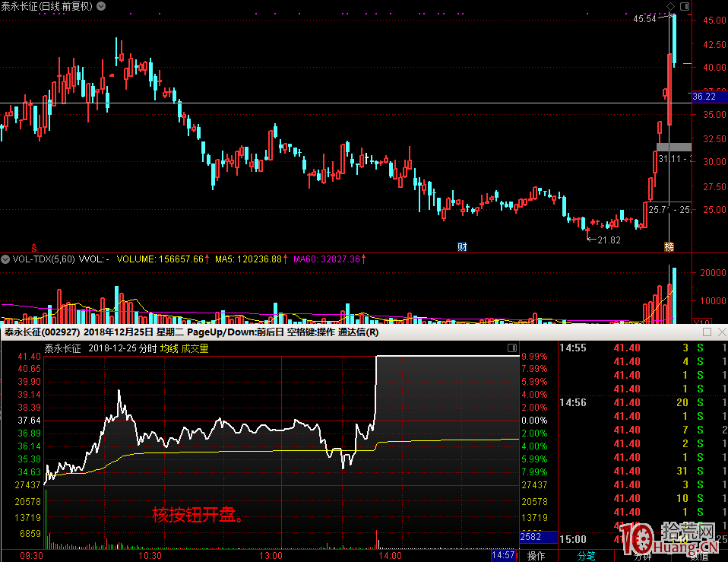728x562 pixels.
Task: Close the 泰永长征(002927) intraday popup
Action: pos(722,332)
